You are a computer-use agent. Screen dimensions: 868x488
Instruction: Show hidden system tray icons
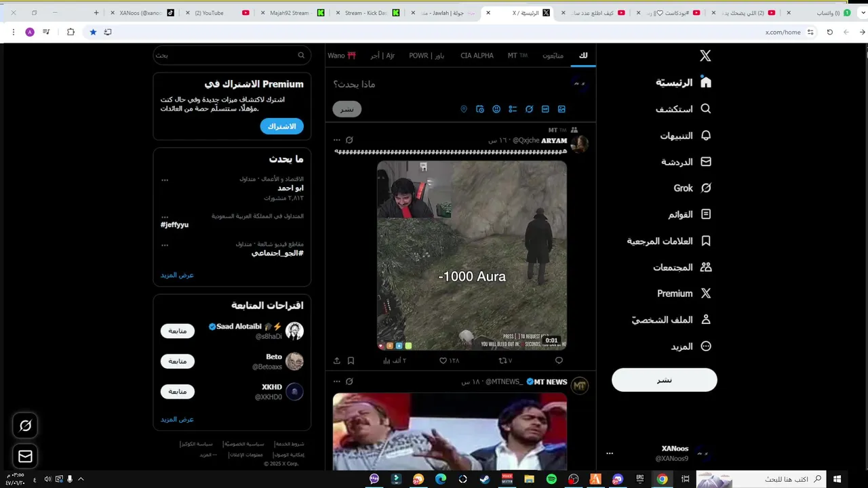[x=81, y=479]
